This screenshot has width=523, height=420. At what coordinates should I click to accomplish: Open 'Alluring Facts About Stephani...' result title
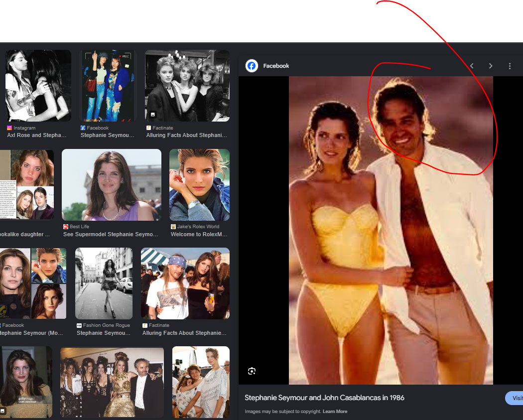pyautogui.click(x=186, y=135)
